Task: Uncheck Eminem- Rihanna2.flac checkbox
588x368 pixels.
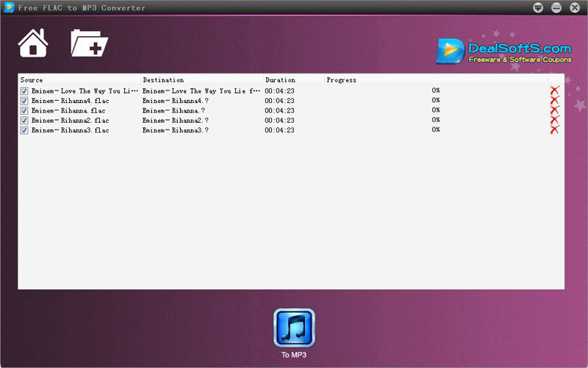Action: coord(24,120)
